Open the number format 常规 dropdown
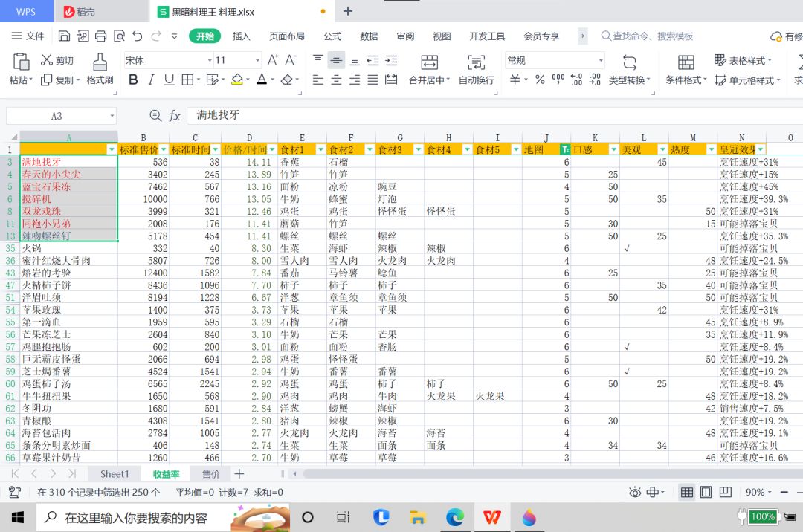This screenshot has height=532, width=803. click(x=601, y=60)
